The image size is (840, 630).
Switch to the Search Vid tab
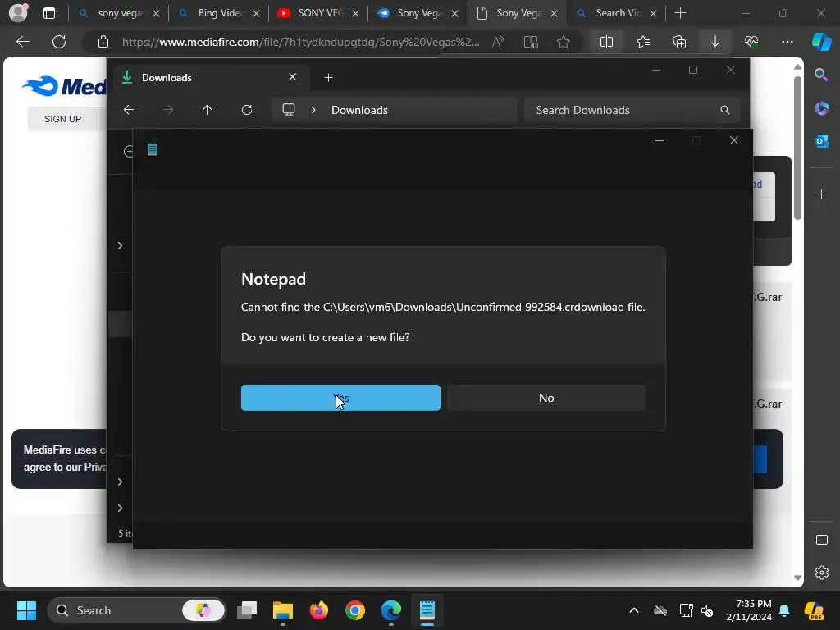(616, 13)
